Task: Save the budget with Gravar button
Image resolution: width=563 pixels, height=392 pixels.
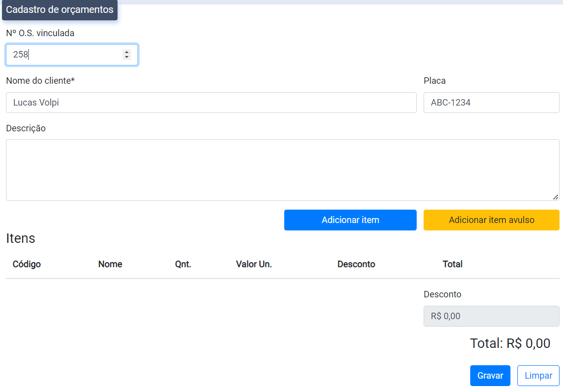Action: (x=490, y=376)
